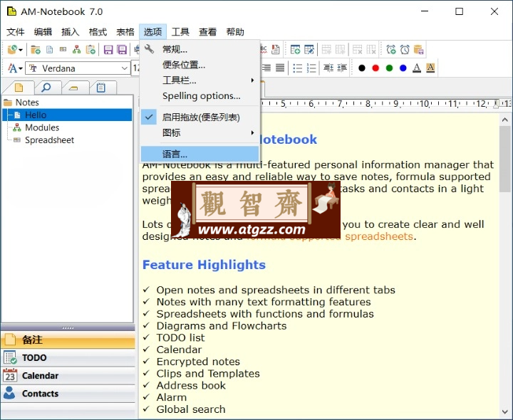Viewport: 513px width, 420px height.
Task: Open the 表格 menu
Action: coord(125,32)
